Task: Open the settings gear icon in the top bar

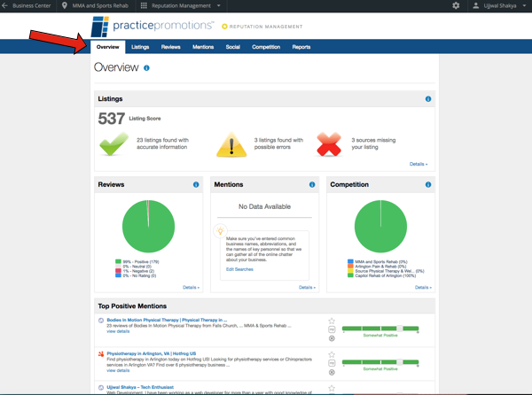Action: [456, 5]
